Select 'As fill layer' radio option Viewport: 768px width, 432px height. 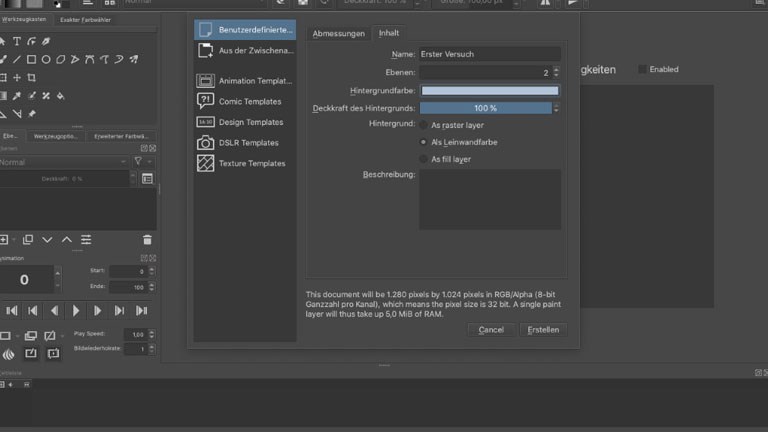(x=424, y=159)
